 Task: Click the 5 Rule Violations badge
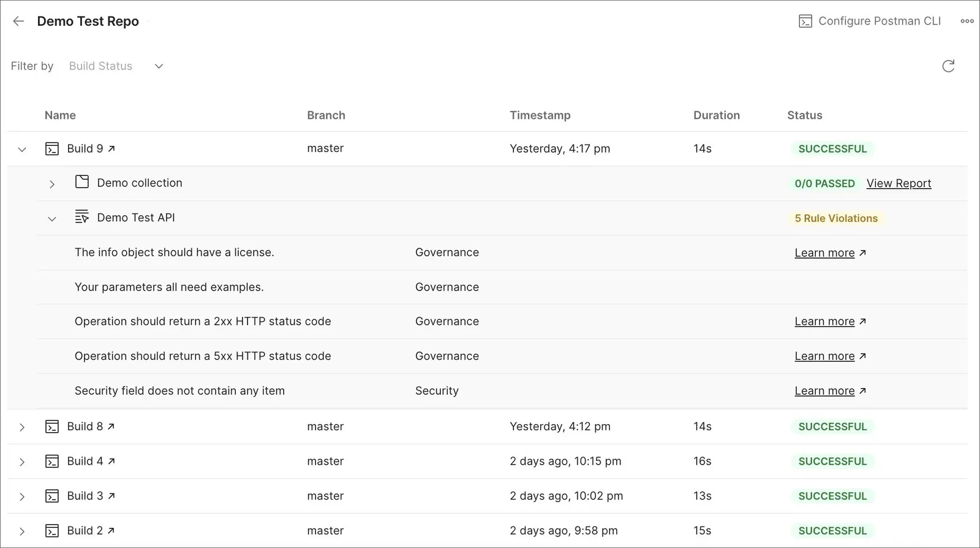[836, 218]
